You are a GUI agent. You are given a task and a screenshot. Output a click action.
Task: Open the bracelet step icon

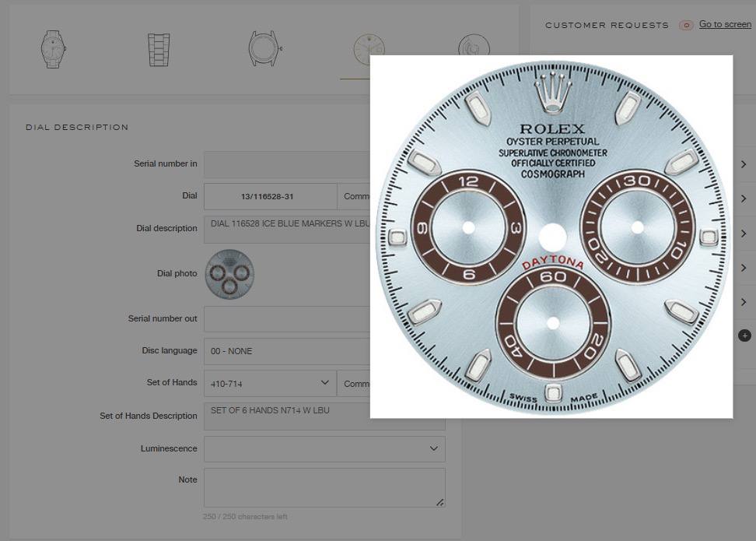pos(159,50)
